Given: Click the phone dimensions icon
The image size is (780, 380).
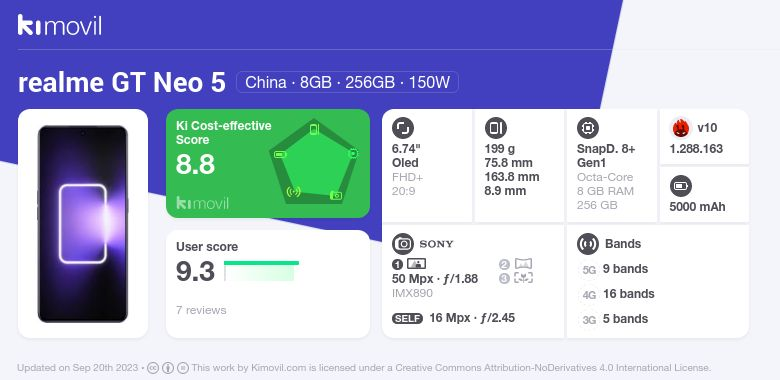Looking at the screenshot, I should pyautogui.click(x=495, y=128).
